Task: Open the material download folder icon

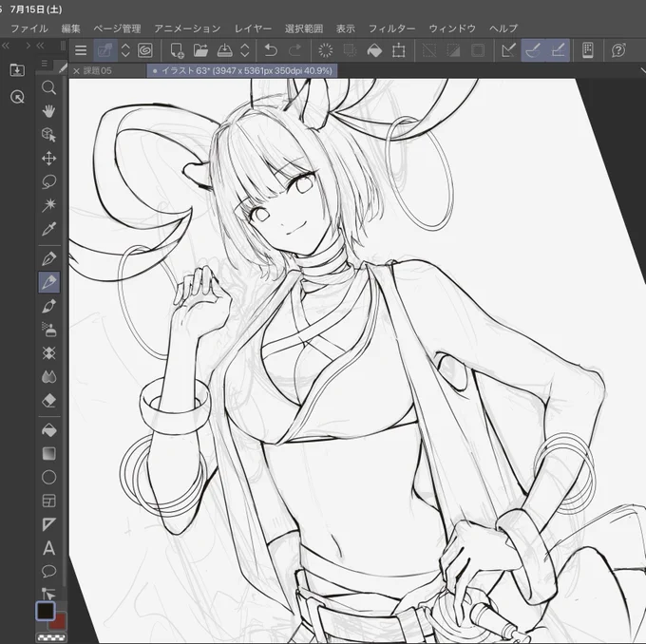Action: coord(17,70)
